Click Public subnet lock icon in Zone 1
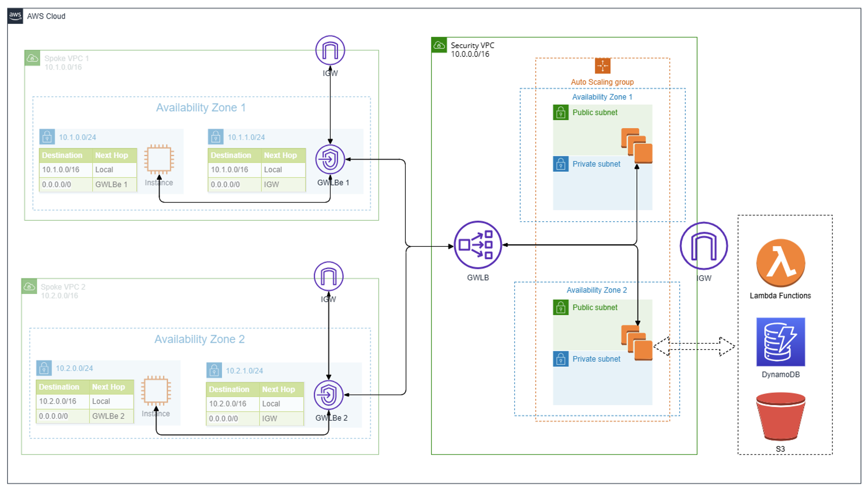Image resolution: width=868 pixels, height=490 pixels. (x=561, y=112)
